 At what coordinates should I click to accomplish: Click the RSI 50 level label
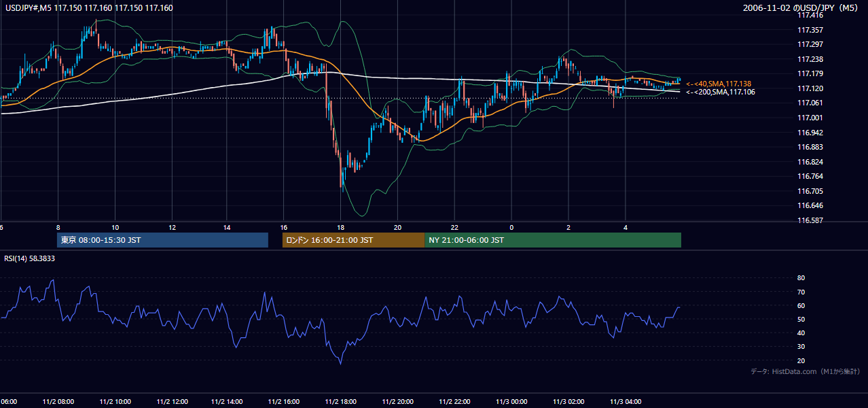point(801,319)
